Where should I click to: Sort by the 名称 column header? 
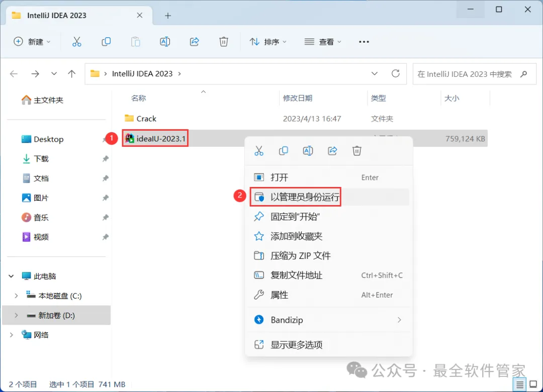[x=139, y=99]
